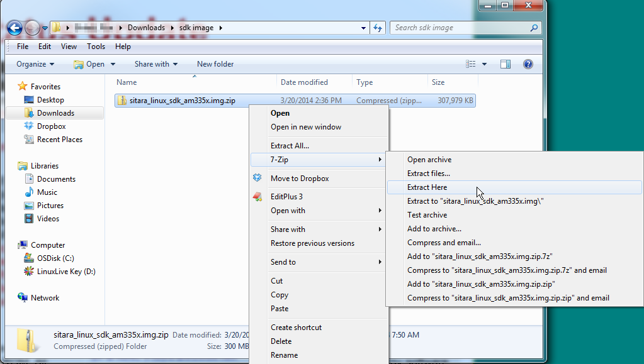
Task: Click the zip file icon in list
Action: click(x=122, y=101)
